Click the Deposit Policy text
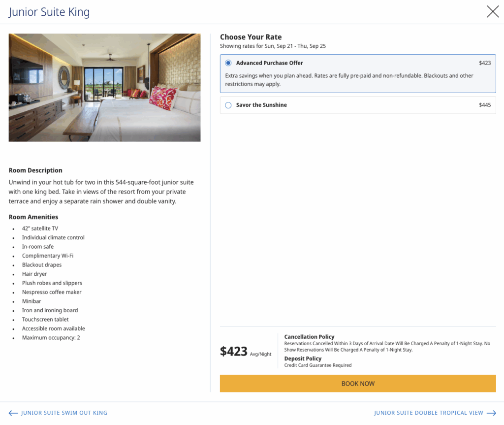This screenshot has height=425, width=504. pos(303,358)
